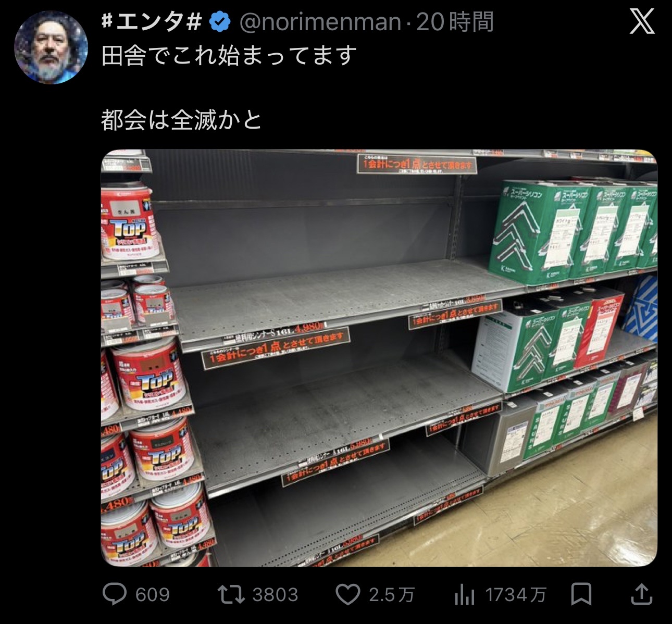
Task: Click the blue verified badge checkmark
Action: coord(220,22)
